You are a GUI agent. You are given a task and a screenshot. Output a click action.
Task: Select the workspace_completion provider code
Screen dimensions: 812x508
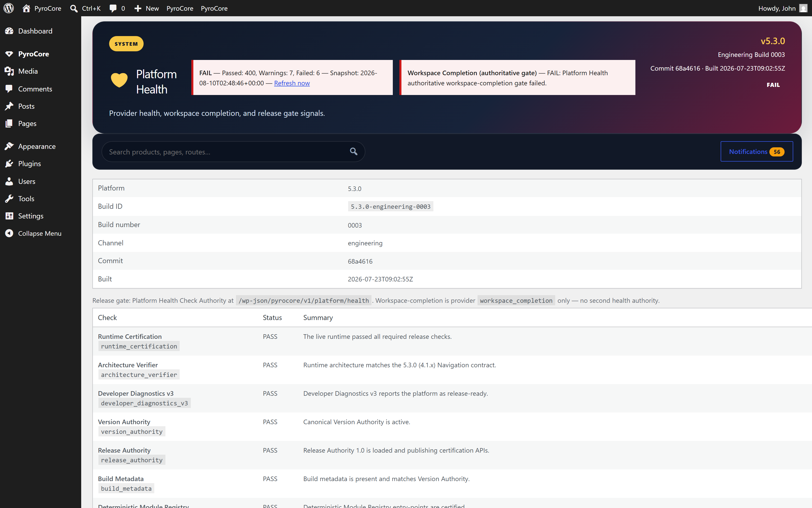(x=516, y=301)
